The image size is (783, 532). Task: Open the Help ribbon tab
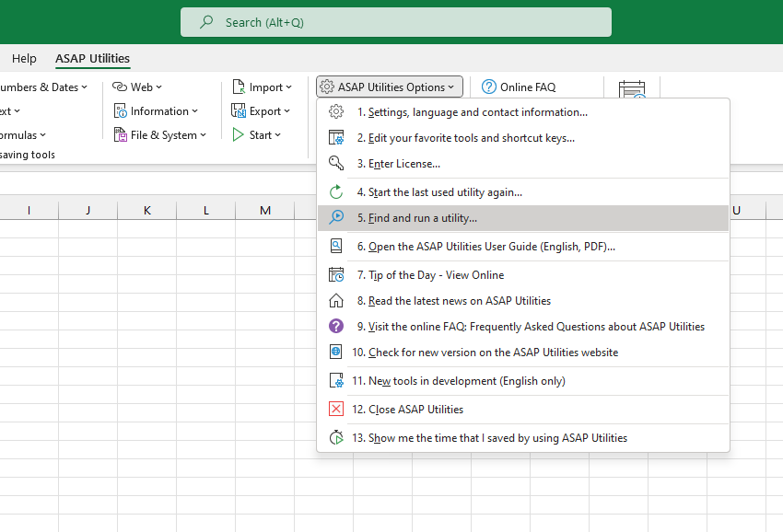coord(24,58)
